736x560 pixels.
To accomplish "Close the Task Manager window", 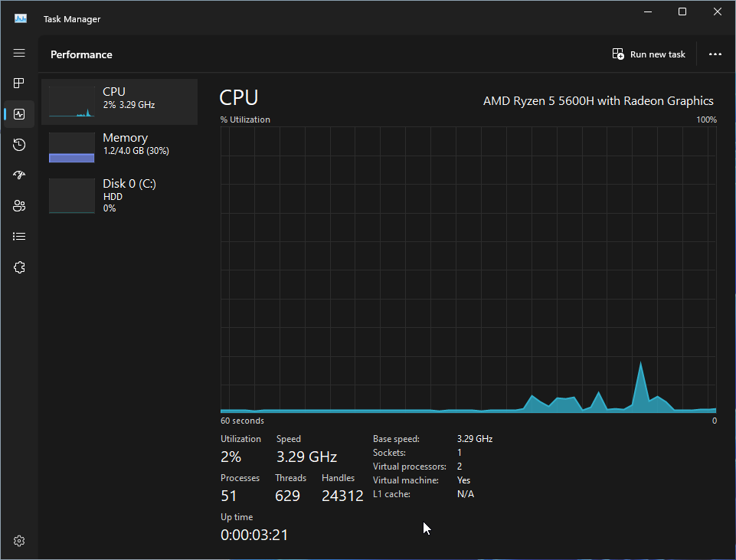I will click(x=717, y=11).
